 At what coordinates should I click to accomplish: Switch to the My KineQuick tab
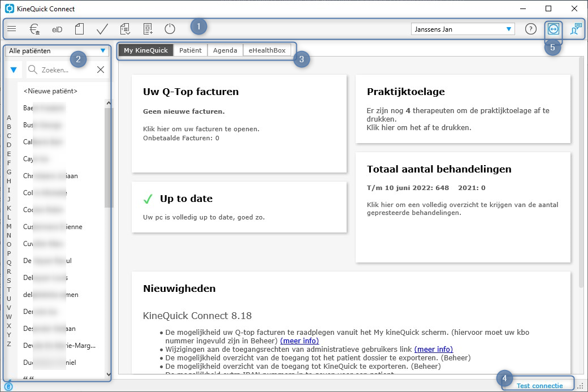146,50
